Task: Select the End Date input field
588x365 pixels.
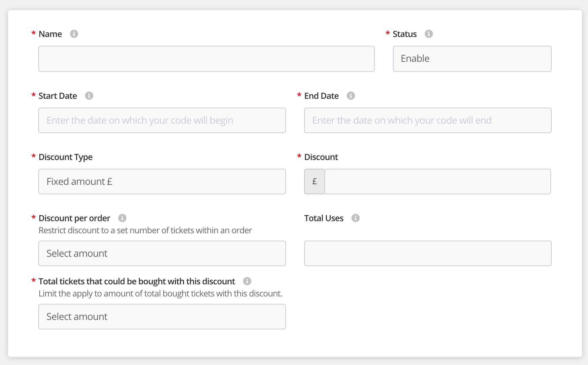Action: tap(427, 120)
